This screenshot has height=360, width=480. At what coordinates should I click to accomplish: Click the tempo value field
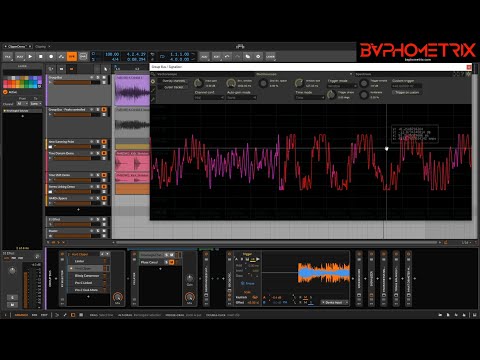pos(112,54)
